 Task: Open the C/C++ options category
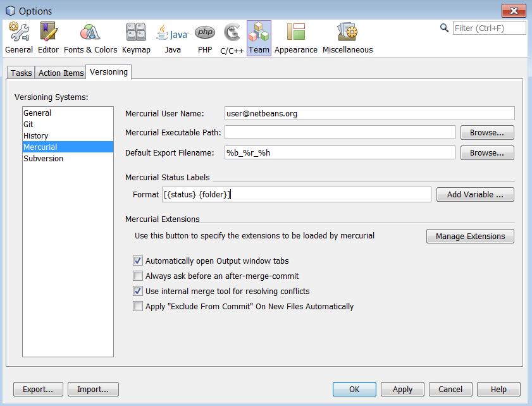232,38
